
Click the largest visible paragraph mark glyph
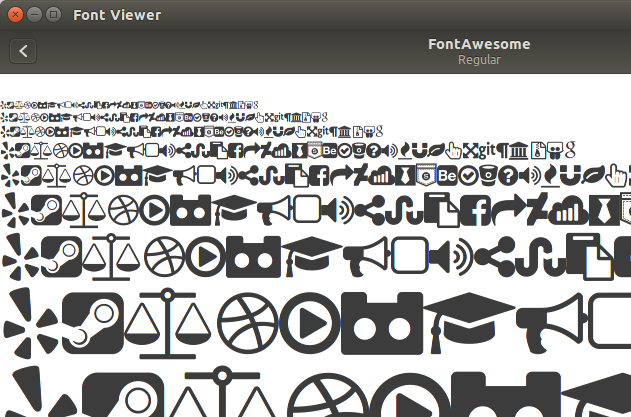point(502,151)
